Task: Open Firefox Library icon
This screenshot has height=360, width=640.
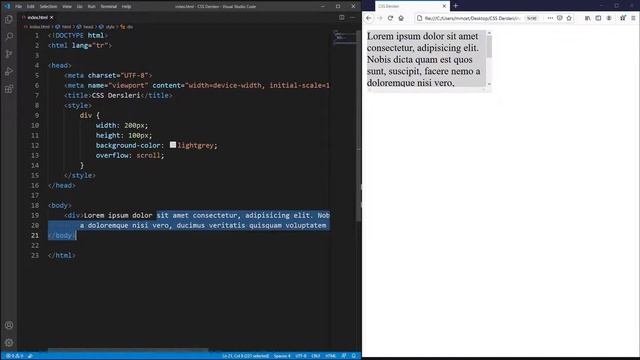Action: (587, 18)
